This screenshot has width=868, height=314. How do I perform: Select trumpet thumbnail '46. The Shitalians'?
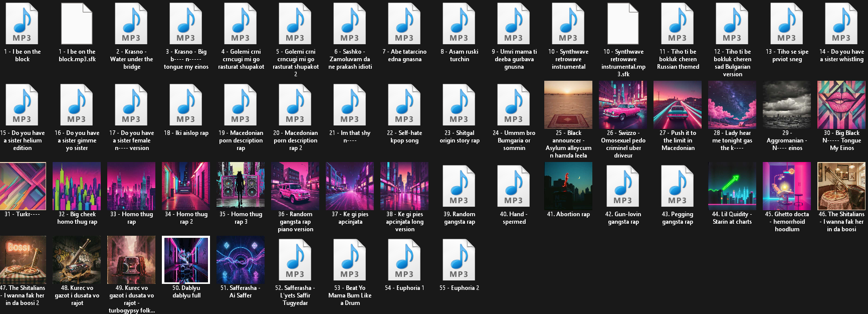click(841, 186)
